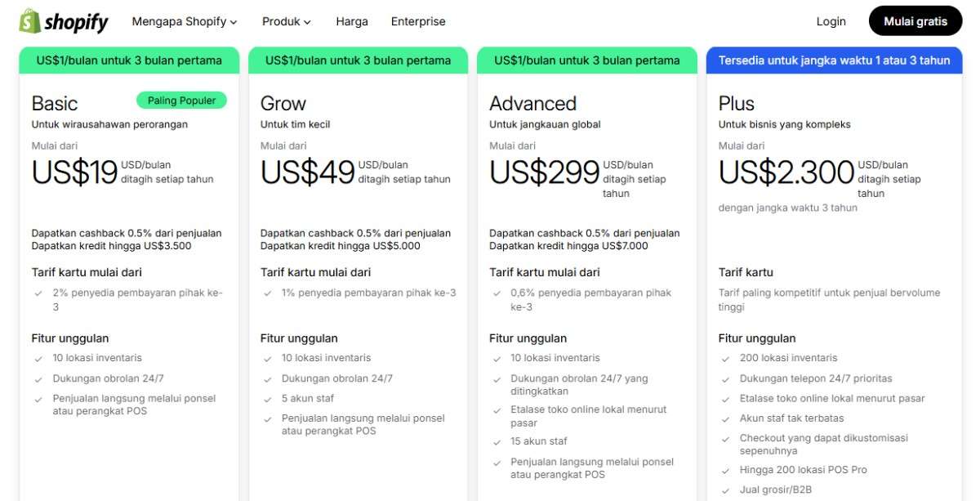This screenshot has height=501, width=980.
Task: Select the Basic plan heading
Action: click(x=55, y=104)
